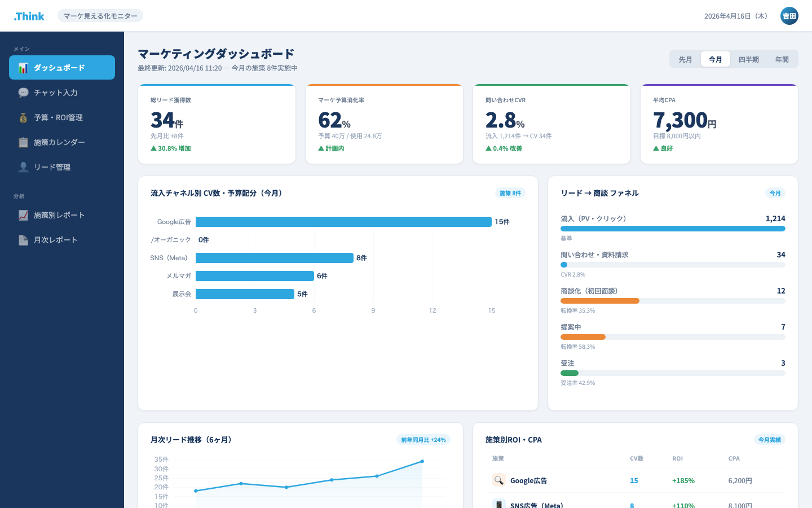Click the 転換率 35.3% label
This screenshot has width=812, height=508.
[x=578, y=310]
